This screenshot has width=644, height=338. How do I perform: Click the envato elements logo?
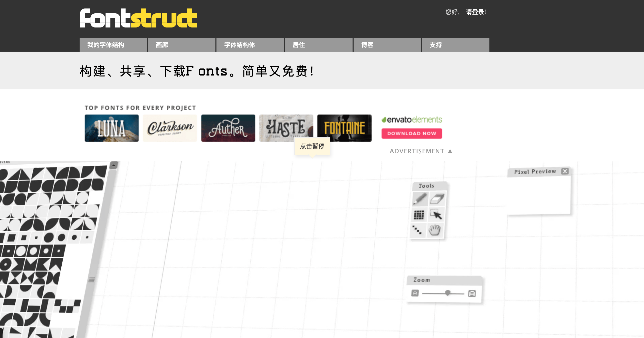tap(412, 120)
